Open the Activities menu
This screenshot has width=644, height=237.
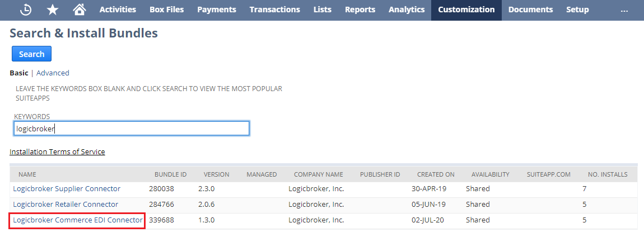(118, 10)
